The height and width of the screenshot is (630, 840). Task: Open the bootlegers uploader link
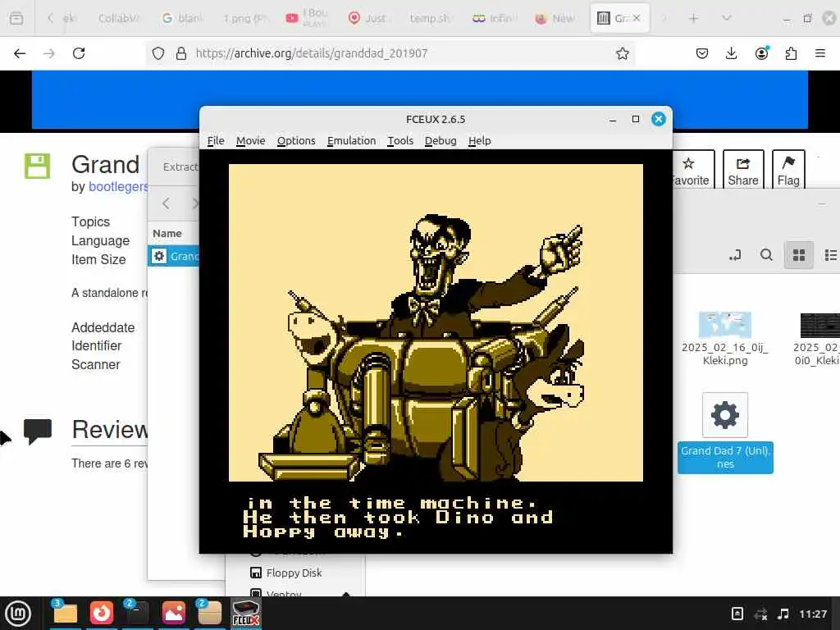click(x=118, y=186)
